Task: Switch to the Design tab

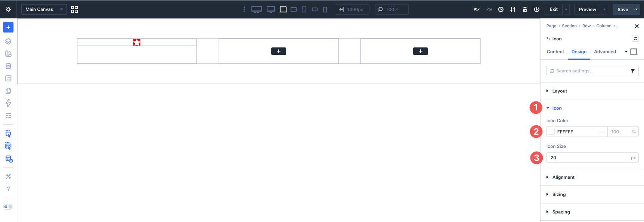Action: pos(579,51)
